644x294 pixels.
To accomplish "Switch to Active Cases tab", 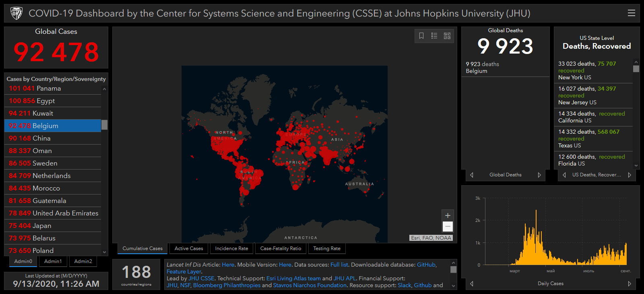I will coord(189,248).
